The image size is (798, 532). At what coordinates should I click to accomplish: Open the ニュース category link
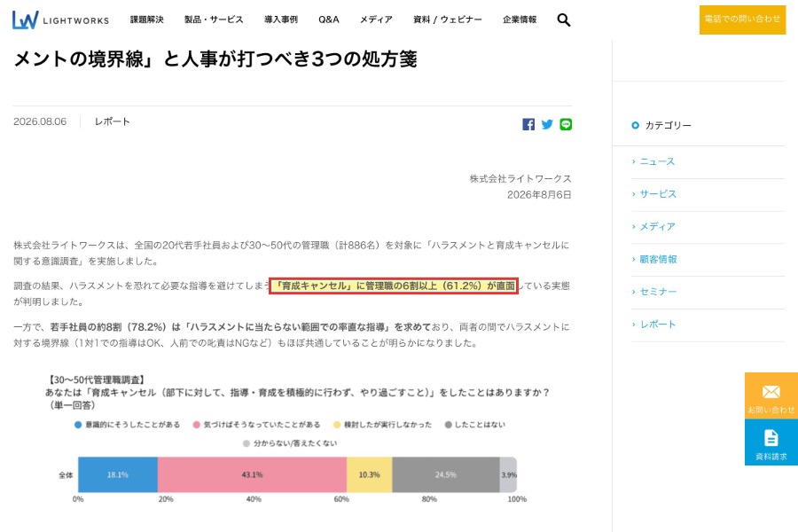[x=657, y=161]
